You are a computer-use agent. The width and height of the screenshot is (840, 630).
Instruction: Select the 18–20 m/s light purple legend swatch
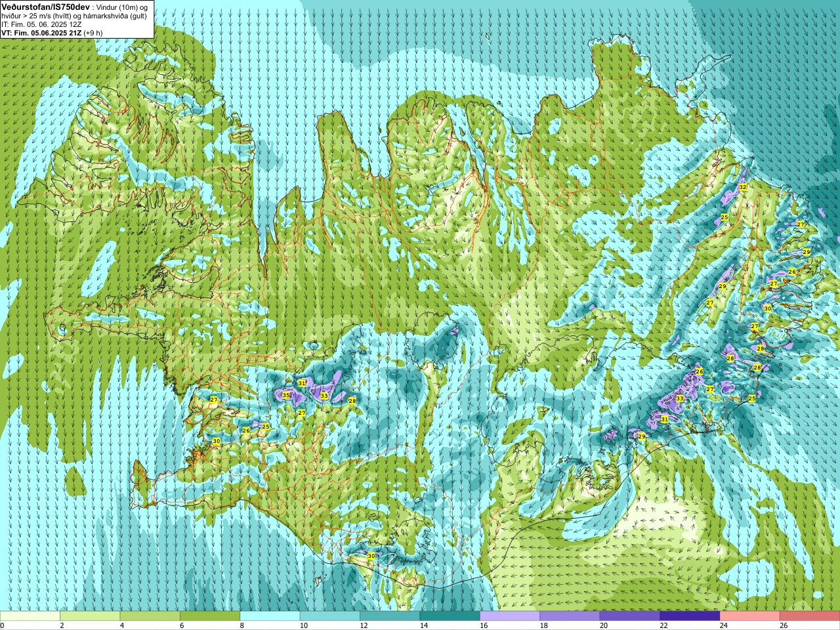coord(570,616)
